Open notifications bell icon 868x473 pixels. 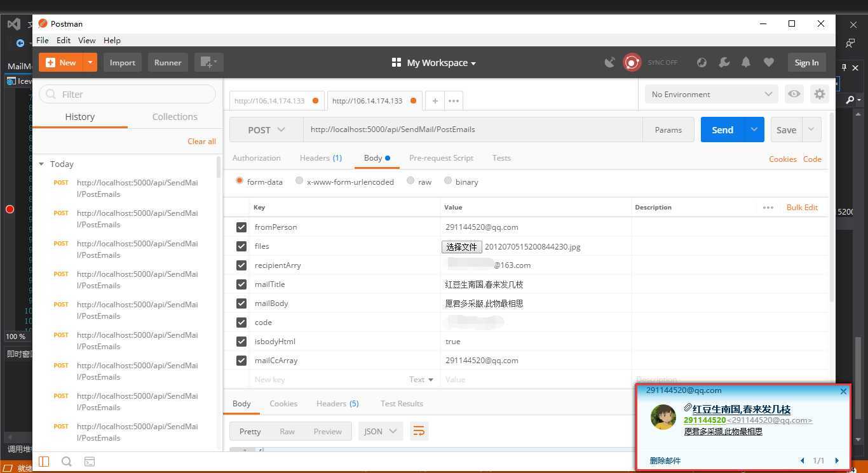(746, 62)
